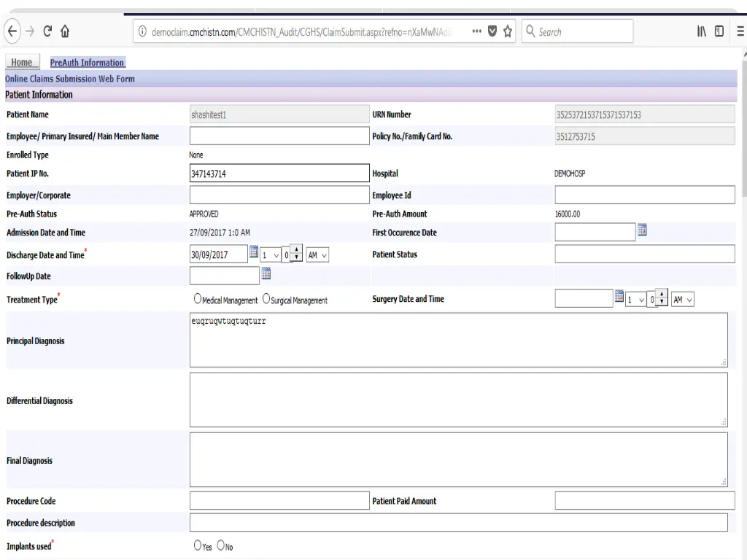Open the PreAuth Information link
This screenshot has height=560, width=747.
tap(88, 63)
